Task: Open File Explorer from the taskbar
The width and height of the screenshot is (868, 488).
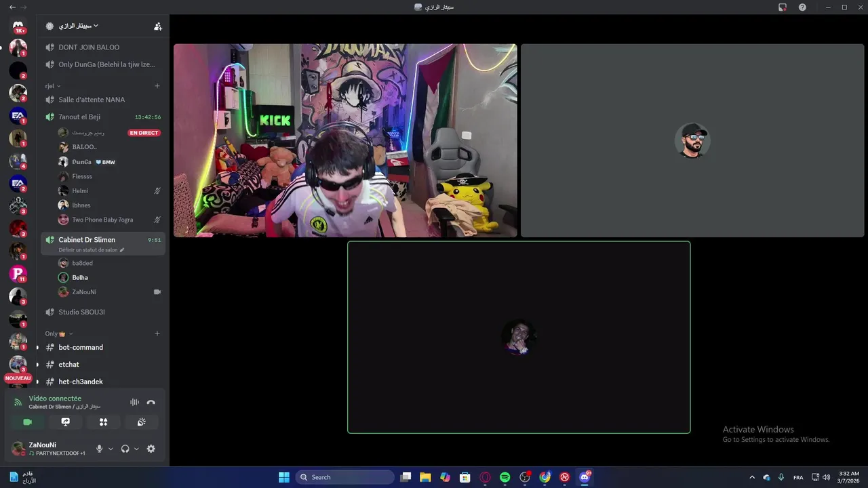Action: [x=425, y=477]
